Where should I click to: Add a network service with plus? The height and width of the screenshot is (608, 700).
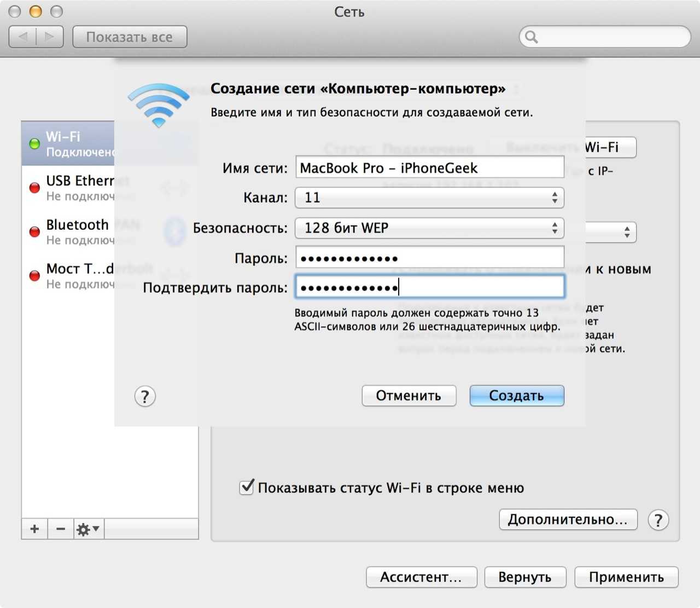[34, 529]
